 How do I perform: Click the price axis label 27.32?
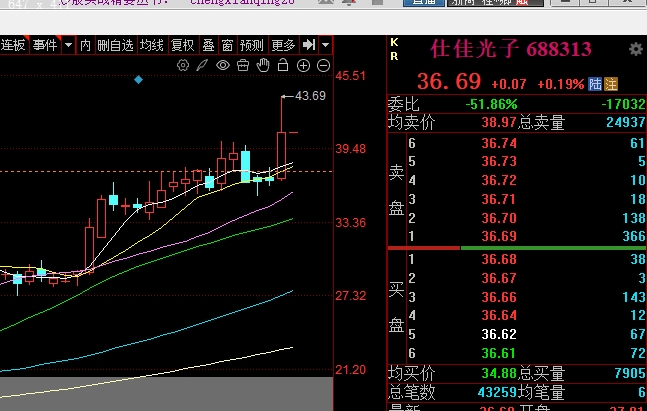[x=350, y=296]
